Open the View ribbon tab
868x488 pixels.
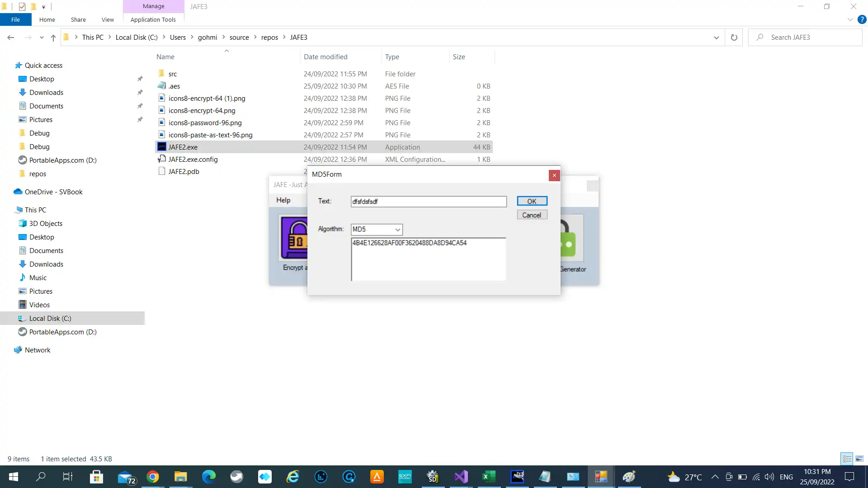tap(108, 19)
